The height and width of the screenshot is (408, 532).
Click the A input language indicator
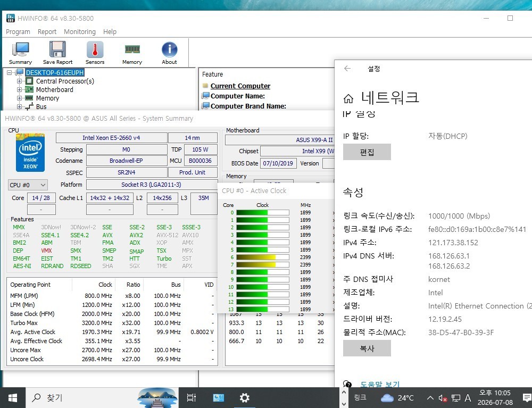468,398
